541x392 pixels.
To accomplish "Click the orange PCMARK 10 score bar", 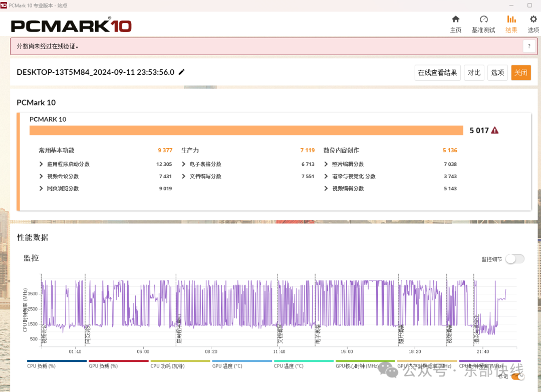I will click(x=246, y=130).
